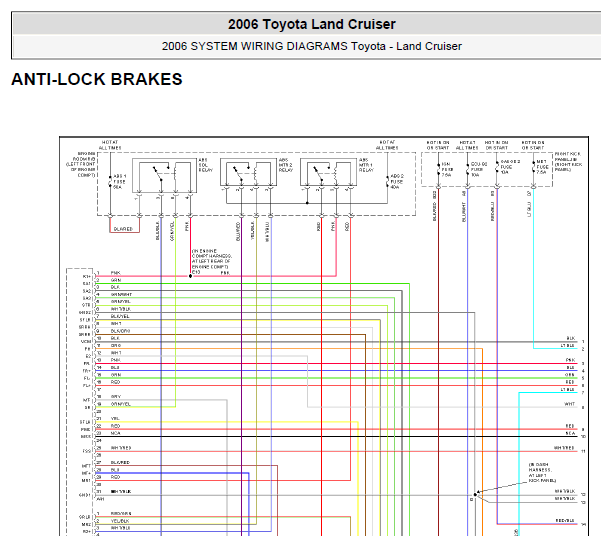Click the 'LT BLU' label at right pin 2
Screen dimensions: 601x536
[568, 345]
